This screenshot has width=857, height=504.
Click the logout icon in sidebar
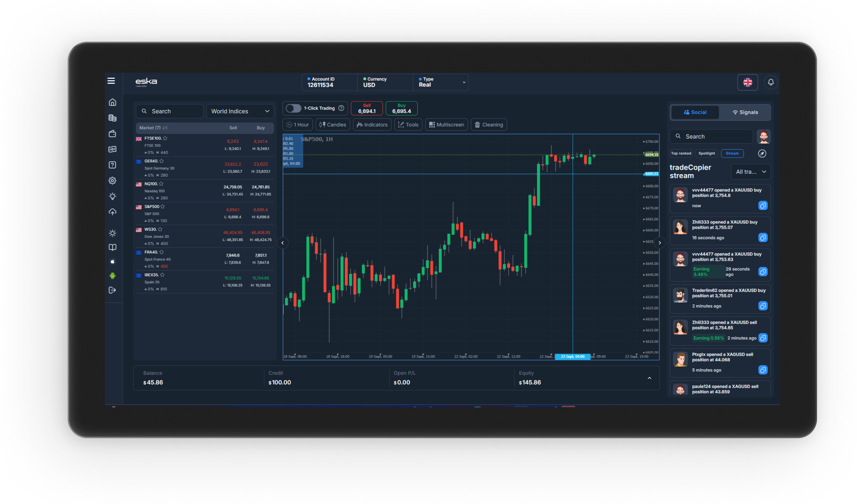113,290
